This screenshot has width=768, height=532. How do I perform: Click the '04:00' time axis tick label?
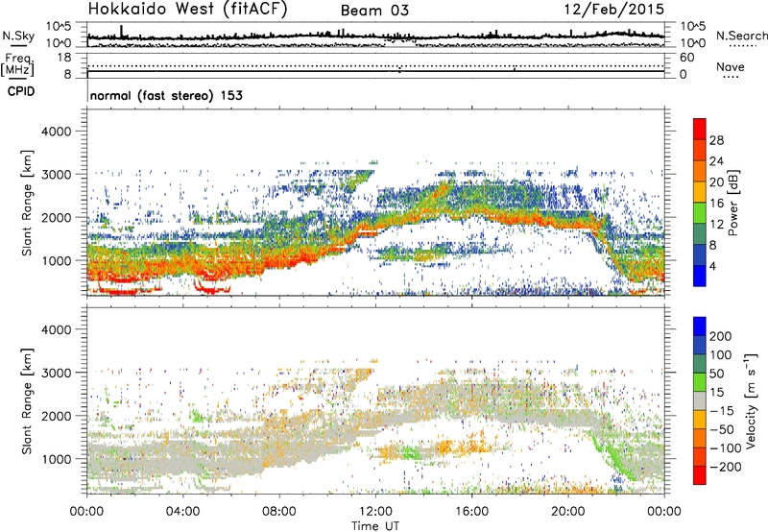click(x=183, y=512)
